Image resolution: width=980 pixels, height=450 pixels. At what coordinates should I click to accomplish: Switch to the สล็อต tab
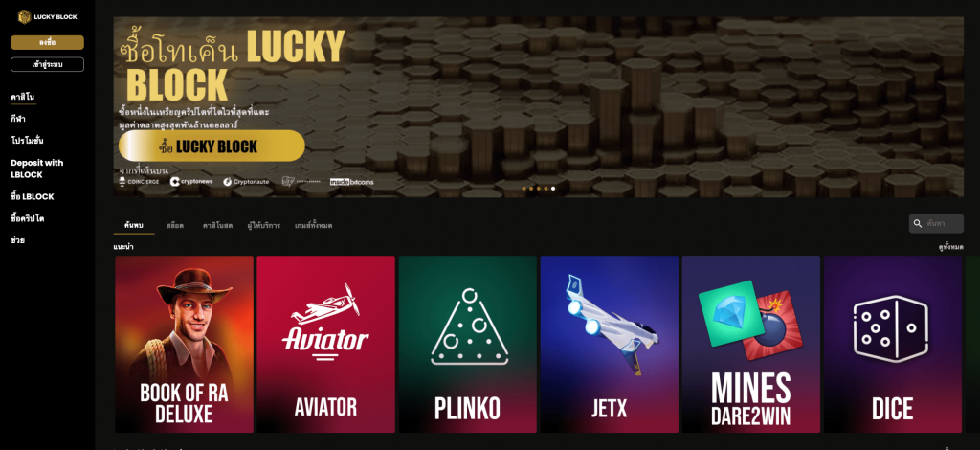tap(175, 226)
